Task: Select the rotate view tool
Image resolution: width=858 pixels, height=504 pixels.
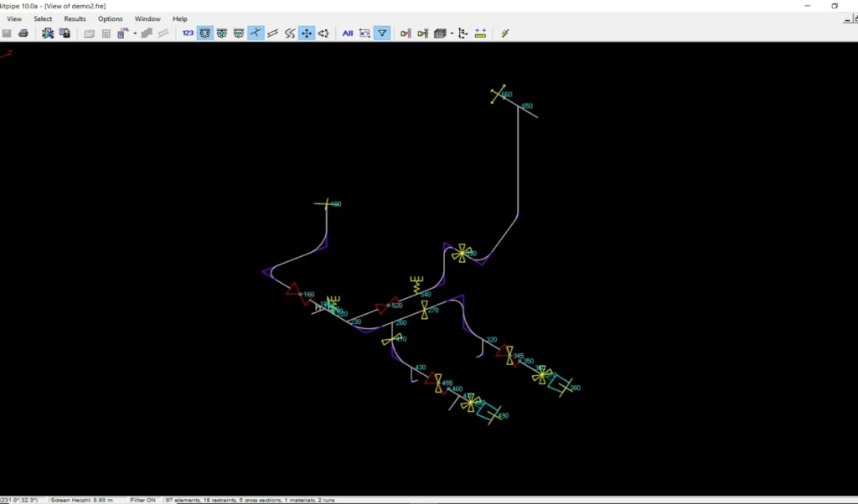Action: coord(323,33)
